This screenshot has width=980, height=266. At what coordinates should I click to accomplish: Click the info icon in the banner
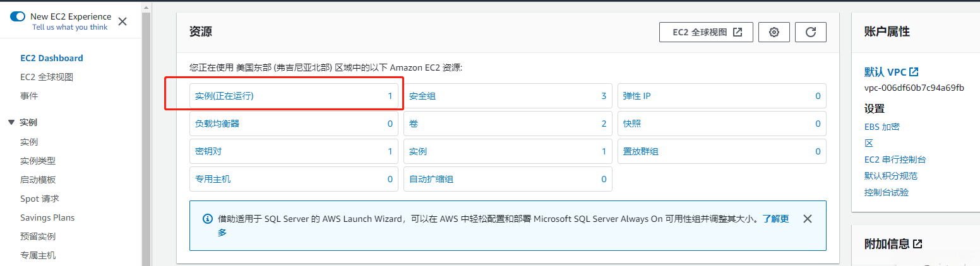pos(207,219)
